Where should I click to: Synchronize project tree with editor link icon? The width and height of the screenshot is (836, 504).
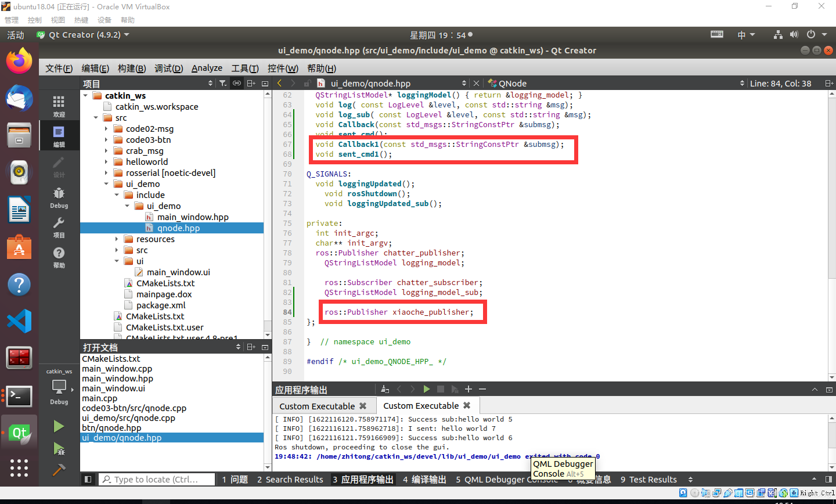pyautogui.click(x=236, y=83)
